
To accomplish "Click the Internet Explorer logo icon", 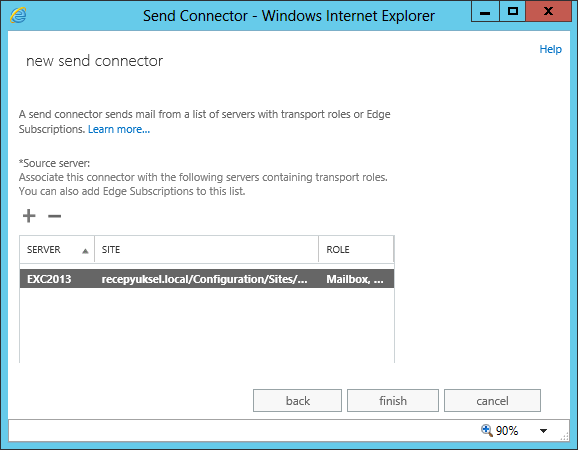I will [18, 16].
